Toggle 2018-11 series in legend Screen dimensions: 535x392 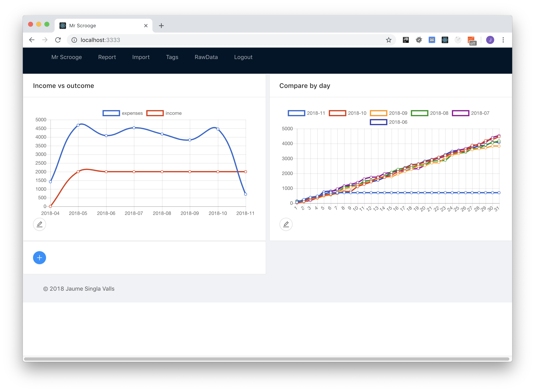306,113
